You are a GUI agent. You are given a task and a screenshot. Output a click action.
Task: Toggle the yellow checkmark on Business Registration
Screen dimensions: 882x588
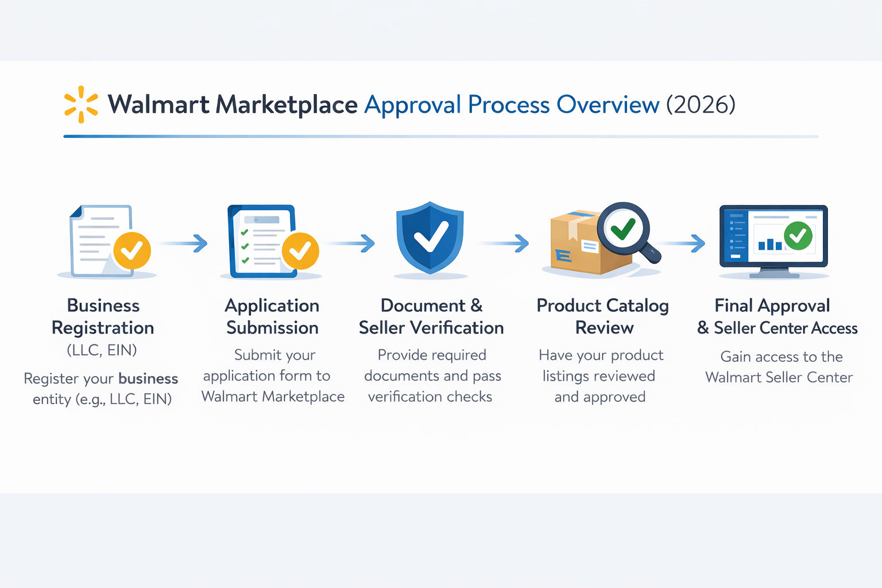(x=131, y=250)
